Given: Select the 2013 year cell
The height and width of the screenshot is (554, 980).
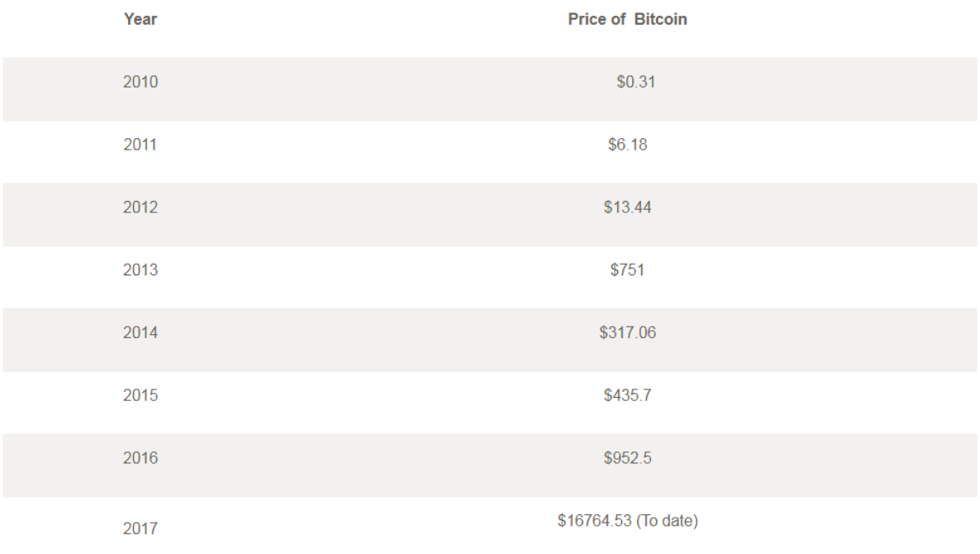Looking at the screenshot, I should [140, 271].
